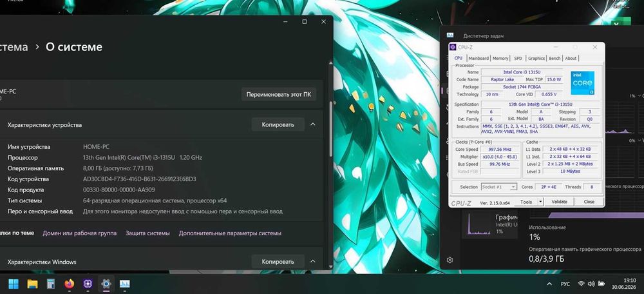Switch to the CPU tab in CPU-Z

(x=459, y=59)
